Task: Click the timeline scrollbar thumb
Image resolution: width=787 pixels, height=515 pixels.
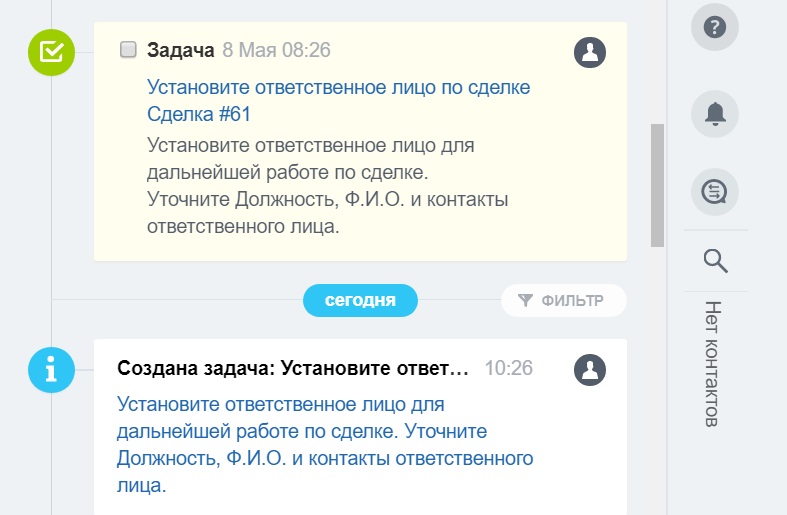Action: coord(657,185)
